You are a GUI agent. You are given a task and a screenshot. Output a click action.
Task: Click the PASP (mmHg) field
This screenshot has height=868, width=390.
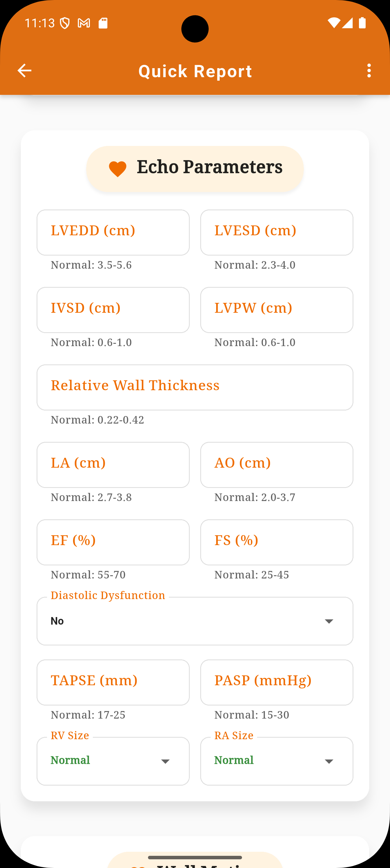[277, 682]
